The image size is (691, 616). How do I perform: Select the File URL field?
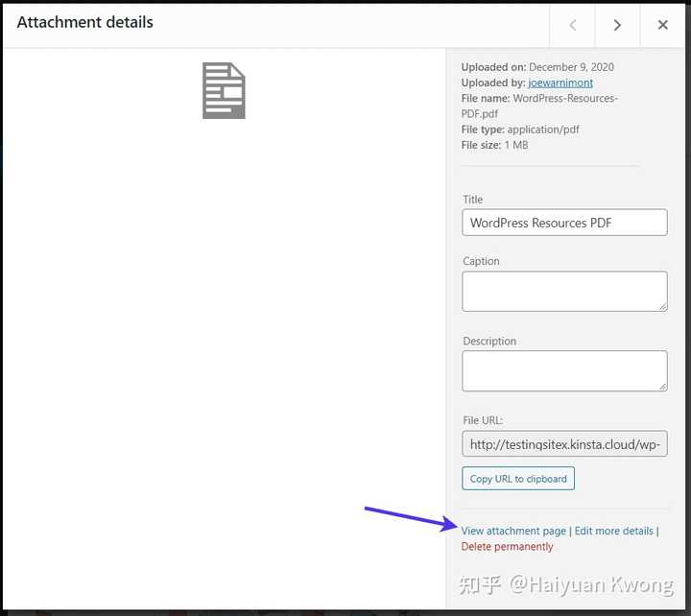[x=564, y=443]
